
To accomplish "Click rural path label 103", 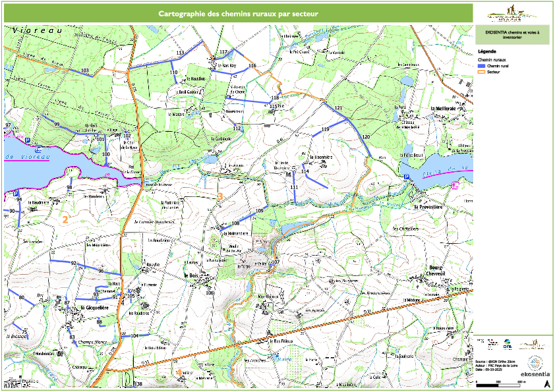I will pos(84,70).
